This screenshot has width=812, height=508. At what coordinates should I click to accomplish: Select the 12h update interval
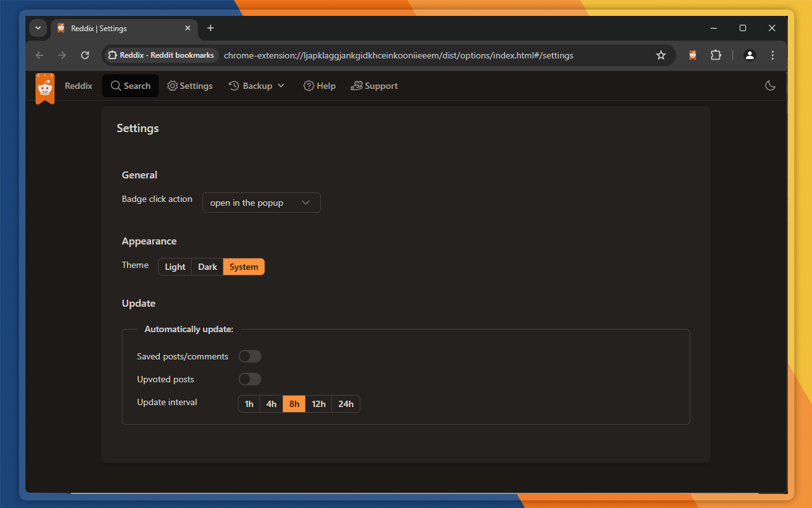[x=318, y=404]
